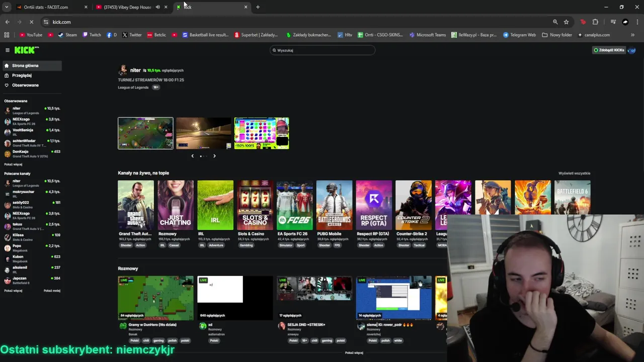Image resolution: width=644 pixels, height=362 pixels.
Task: Open Japczan in recommended channels
Action: [32, 280]
